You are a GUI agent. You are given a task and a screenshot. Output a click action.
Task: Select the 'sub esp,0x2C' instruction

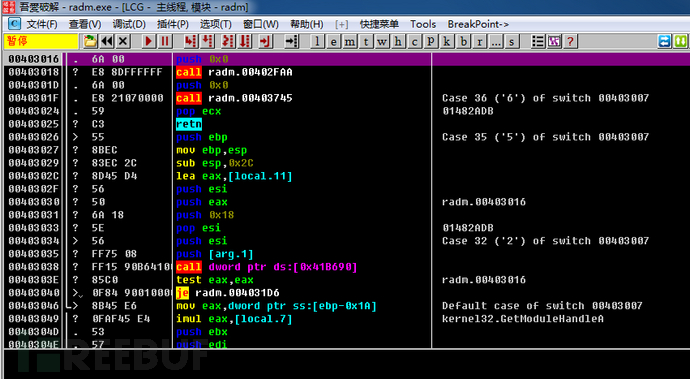[215, 163]
